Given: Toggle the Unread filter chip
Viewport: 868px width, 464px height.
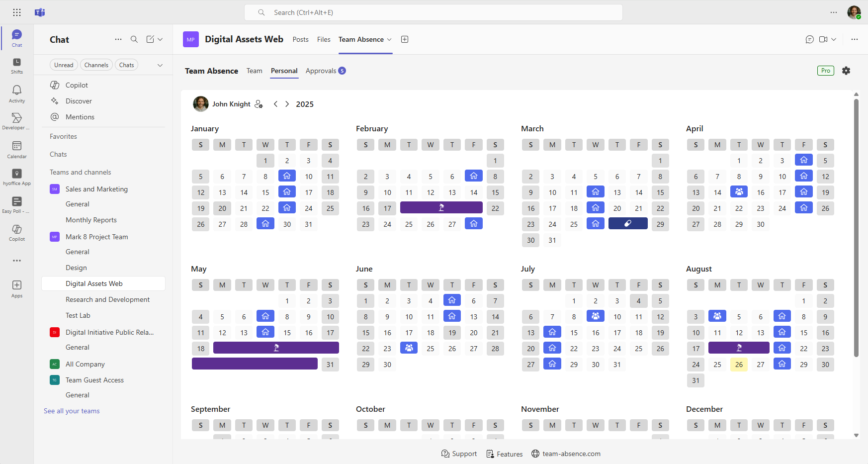Looking at the screenshot, I should pos(64,65).
